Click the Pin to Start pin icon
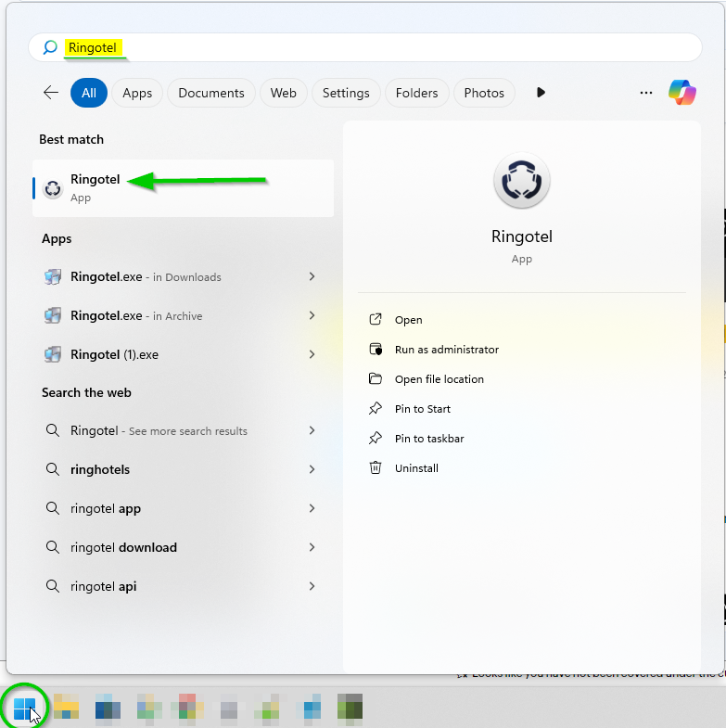The width and height of the screenshot is (726, 728). [x=376, y=409]
